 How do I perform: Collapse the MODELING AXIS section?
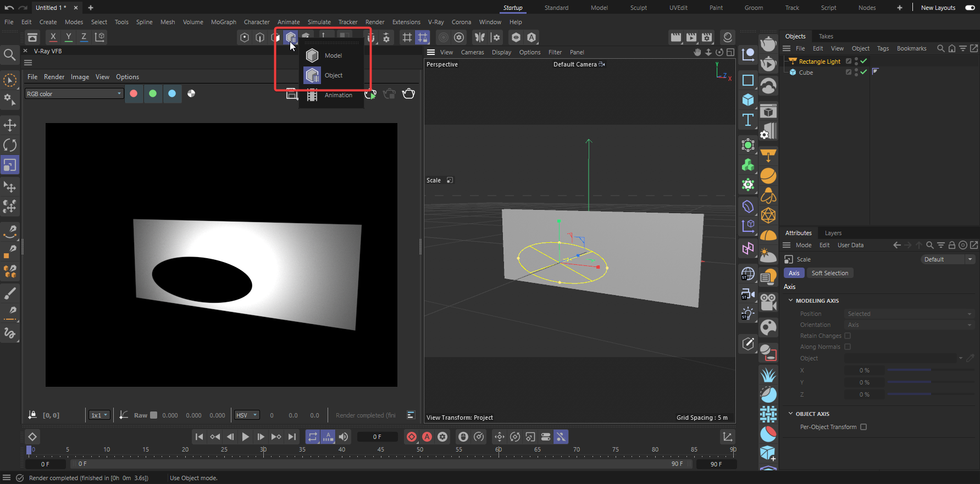pyautogui.click(x=791, y=301)
